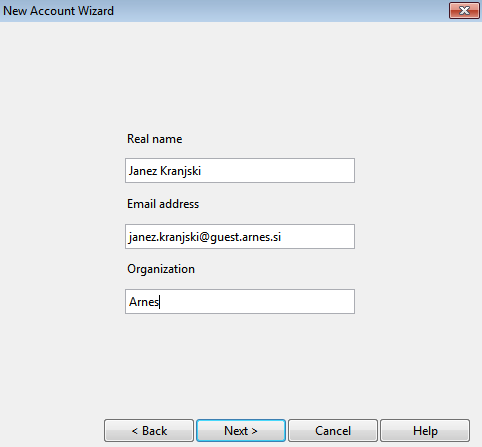Click the Email address label
Viewport: 482px width, 447px height.
click(163, 204)
